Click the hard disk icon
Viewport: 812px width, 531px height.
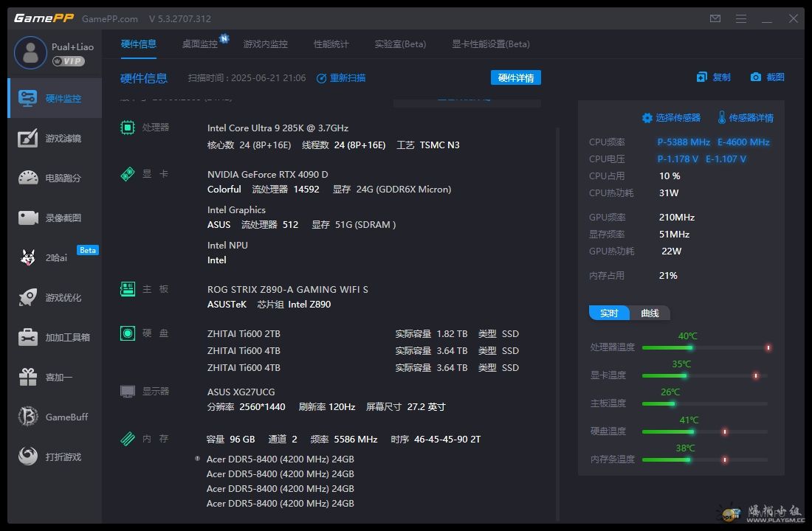click(128, 333)
